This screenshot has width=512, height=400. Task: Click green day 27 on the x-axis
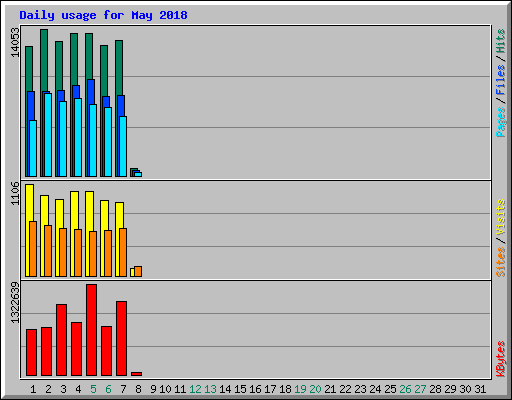420,389
